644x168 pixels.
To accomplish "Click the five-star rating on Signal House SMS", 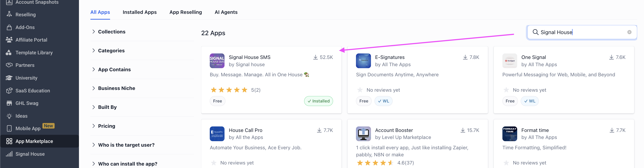I will [229, 90].
